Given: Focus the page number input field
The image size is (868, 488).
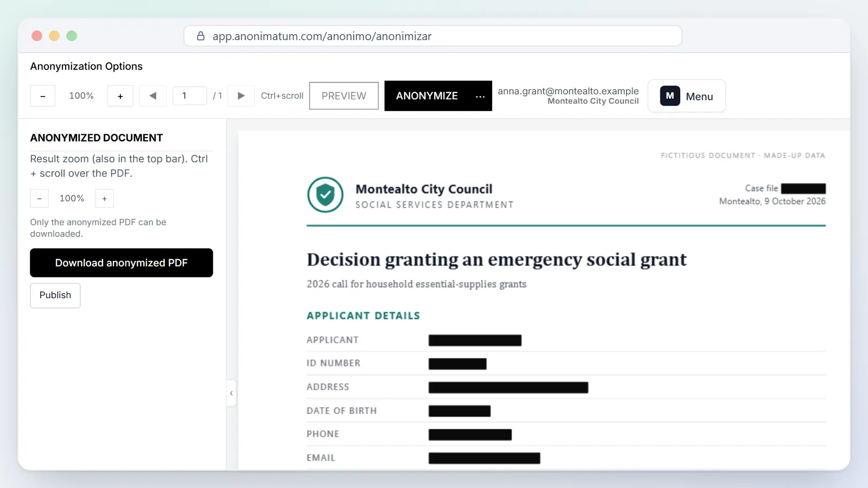Looking at the screenshot, I should (190, 96).
